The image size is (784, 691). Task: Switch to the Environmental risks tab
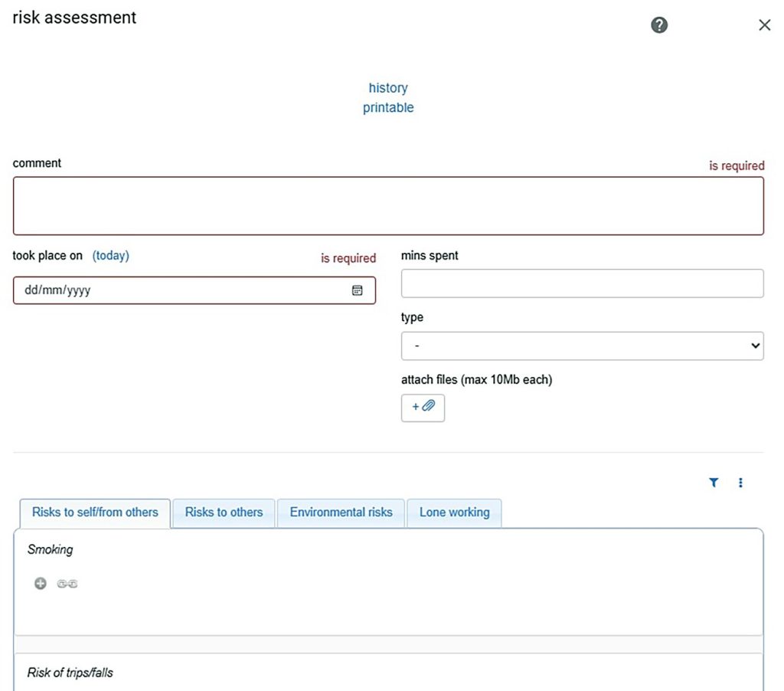pyautogui.click(x=341, y=513)
